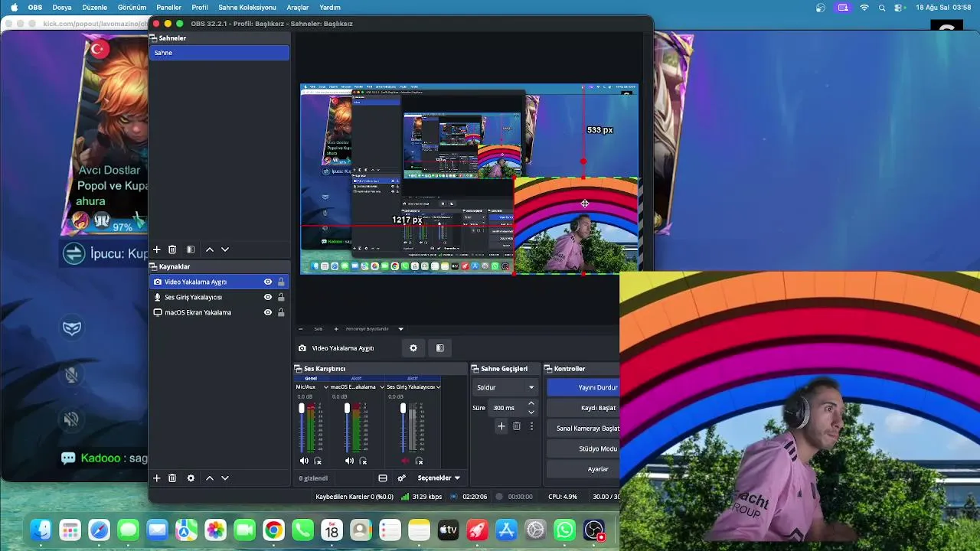Move selected source up in Kaynaklar
This screenshot has height=551, width=980.
210,478
